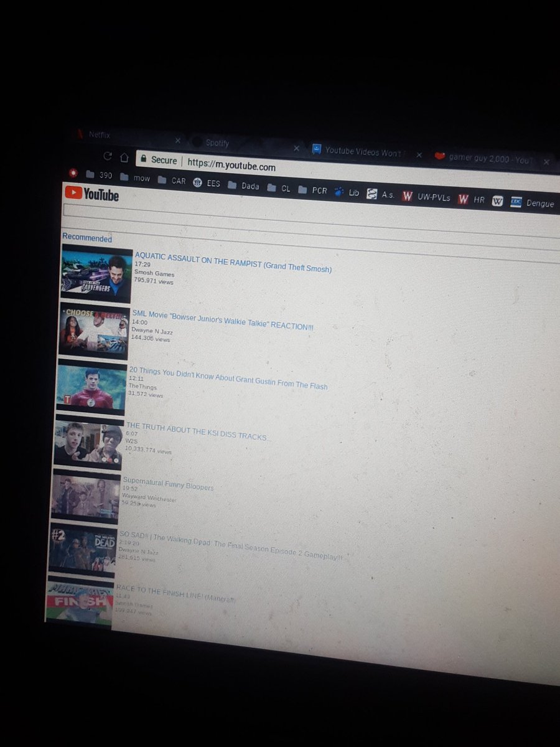
Task: Click the Smosh Games channel under Aquatic Assault
Action: [154, 274]
